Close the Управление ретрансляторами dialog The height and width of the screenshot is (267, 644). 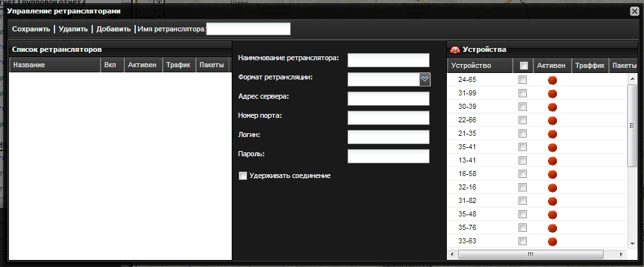point(634,11)
